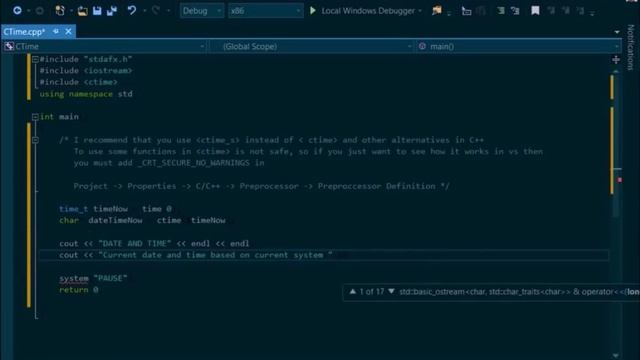Collapse the int main function outline
The image size is (640, 360).
36,117
